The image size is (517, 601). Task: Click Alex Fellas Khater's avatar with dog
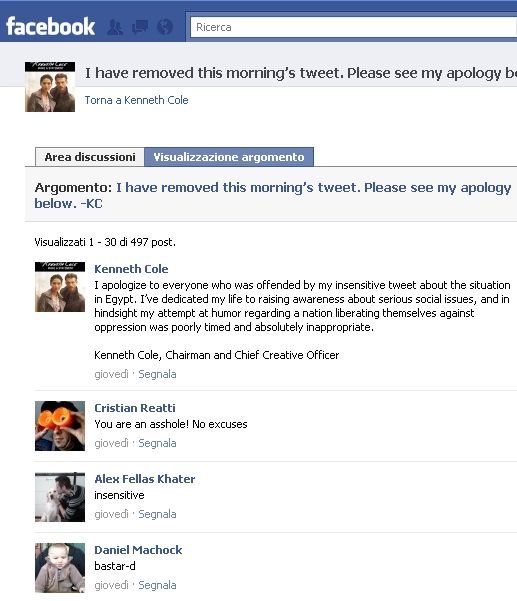pyautogui.click(x=60, y=497)
